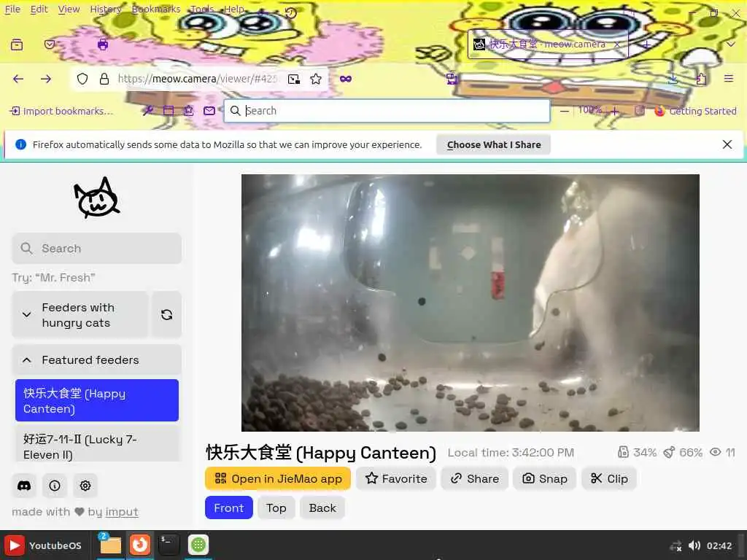Click Open in JieMao app button

pyautogui.click(x=278, y=478)
